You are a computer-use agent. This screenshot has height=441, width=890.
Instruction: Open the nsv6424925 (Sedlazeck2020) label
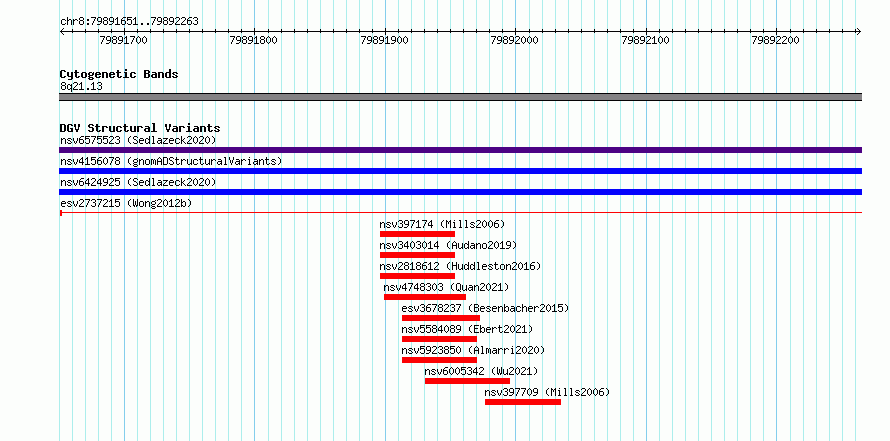pos(138,182)
